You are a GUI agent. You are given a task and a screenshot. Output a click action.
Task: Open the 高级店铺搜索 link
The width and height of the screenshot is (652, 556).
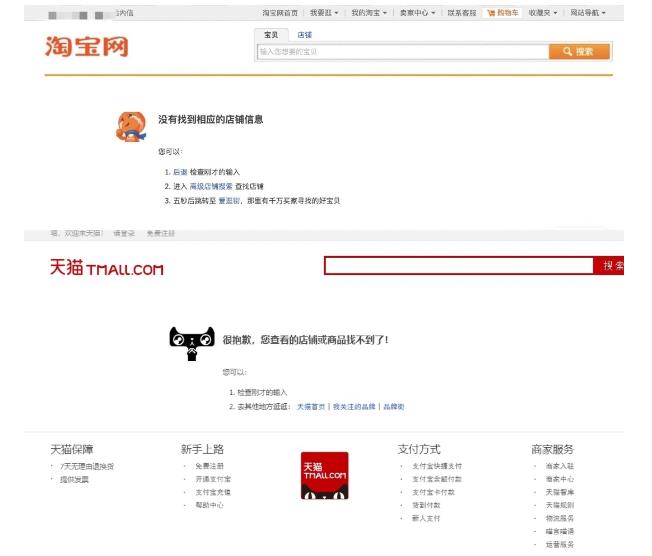click(211, 186)
